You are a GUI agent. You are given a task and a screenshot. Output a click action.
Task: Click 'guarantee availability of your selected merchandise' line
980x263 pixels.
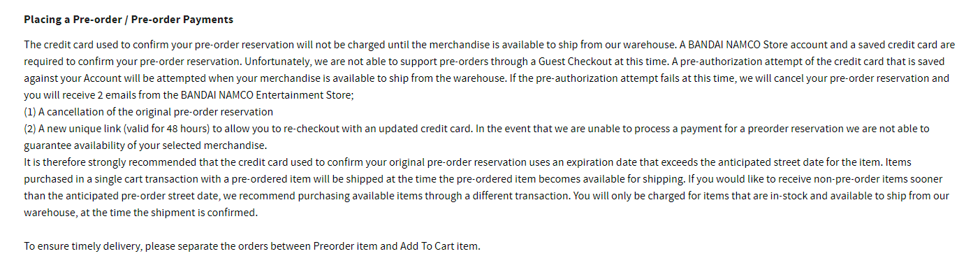[x=145, y=145]
